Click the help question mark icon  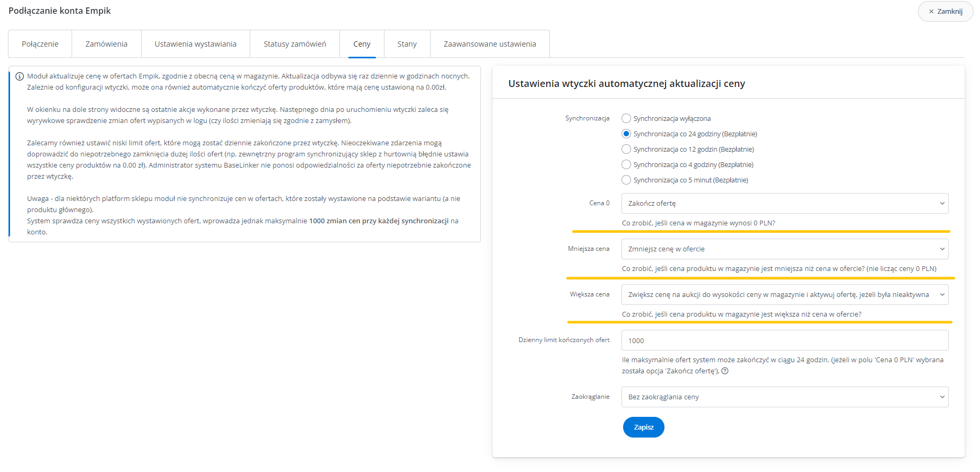(725, 371)
